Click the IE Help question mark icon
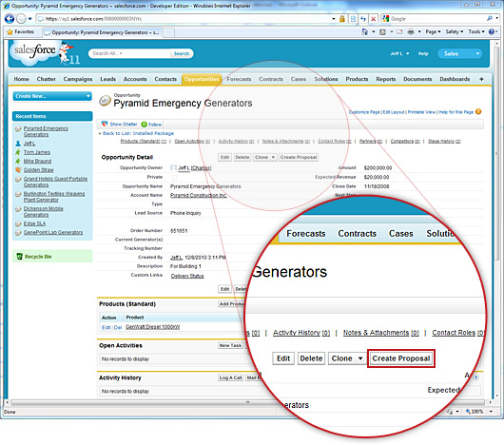The image size is (504, 445). 491,31
